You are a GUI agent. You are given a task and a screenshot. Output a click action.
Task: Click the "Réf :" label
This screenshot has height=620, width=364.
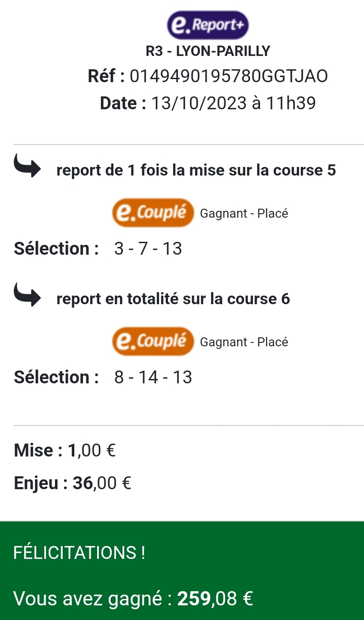coord(106,76)
